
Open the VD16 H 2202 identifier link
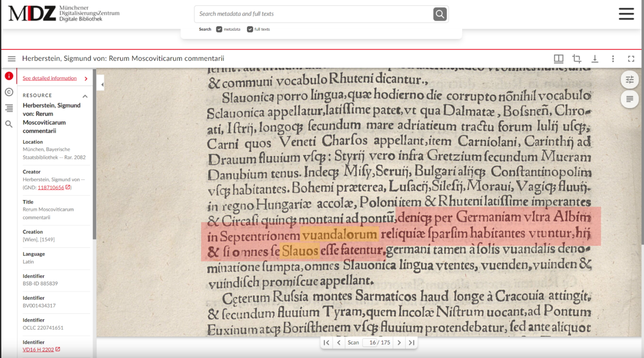click(38, 350)
